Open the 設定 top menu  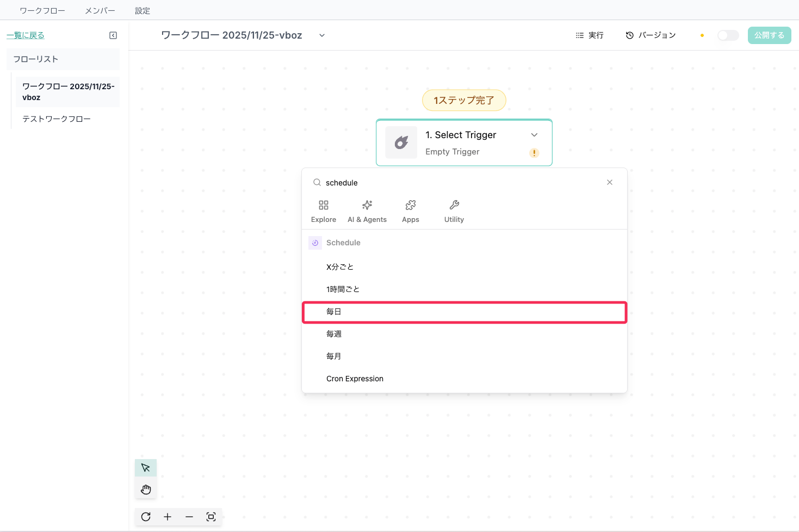point(143,11)
